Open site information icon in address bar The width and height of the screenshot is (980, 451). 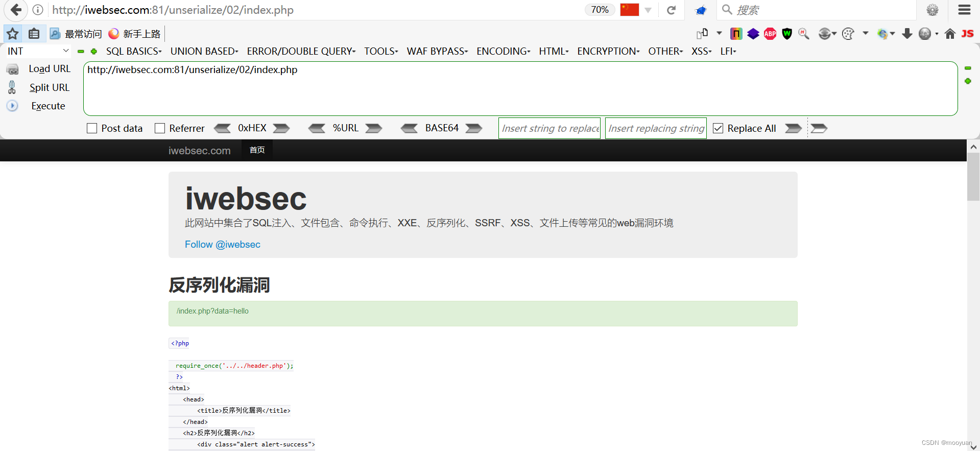tap(38, 10)
